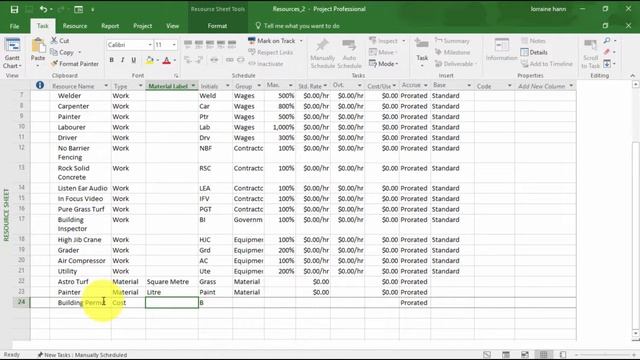Click the Square Metre material label cell
The image size is (640, 360).
(x=172, y=282)
